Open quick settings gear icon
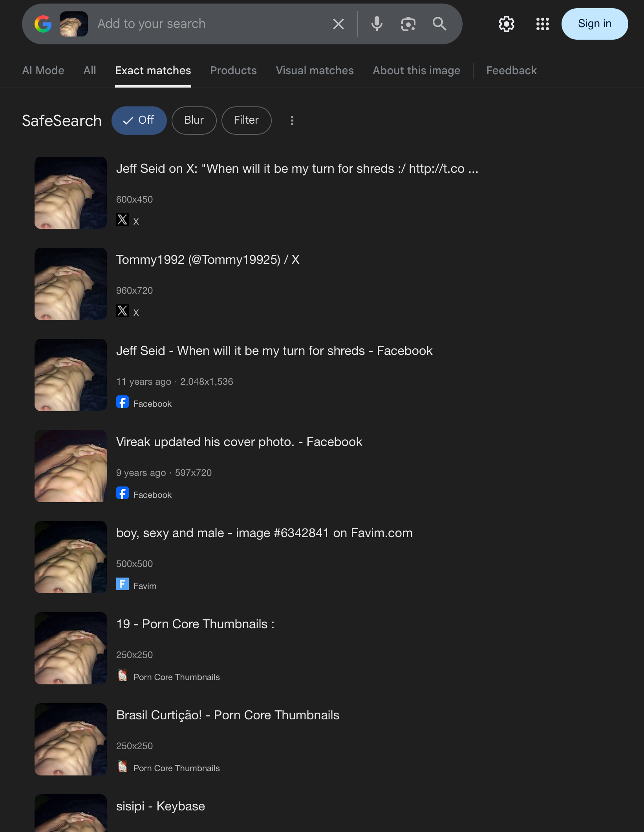 (507, 24)
